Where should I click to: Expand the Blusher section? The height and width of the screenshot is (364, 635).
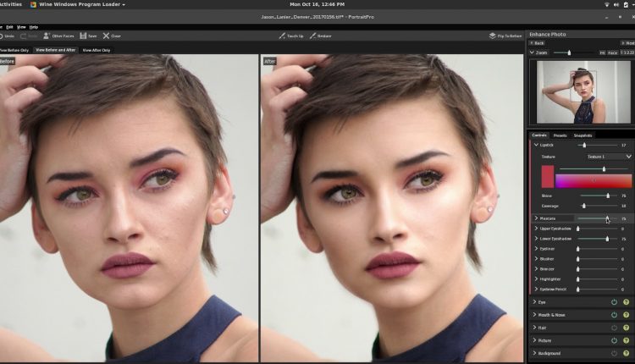click(x=536, y=259)
